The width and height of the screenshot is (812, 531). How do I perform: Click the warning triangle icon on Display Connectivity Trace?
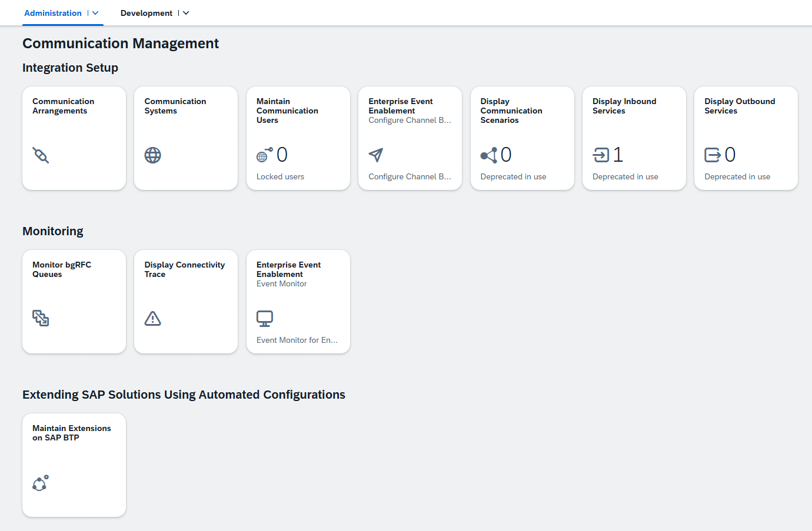152,318
